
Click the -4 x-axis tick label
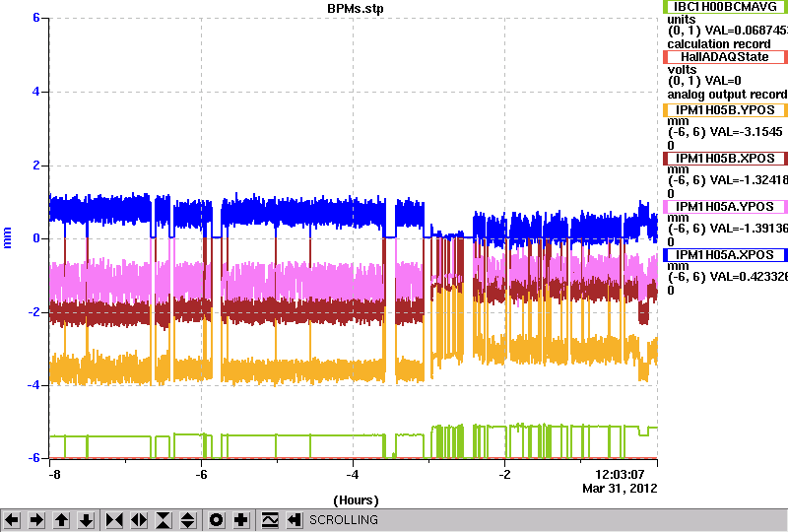click(x=353, y=475)
